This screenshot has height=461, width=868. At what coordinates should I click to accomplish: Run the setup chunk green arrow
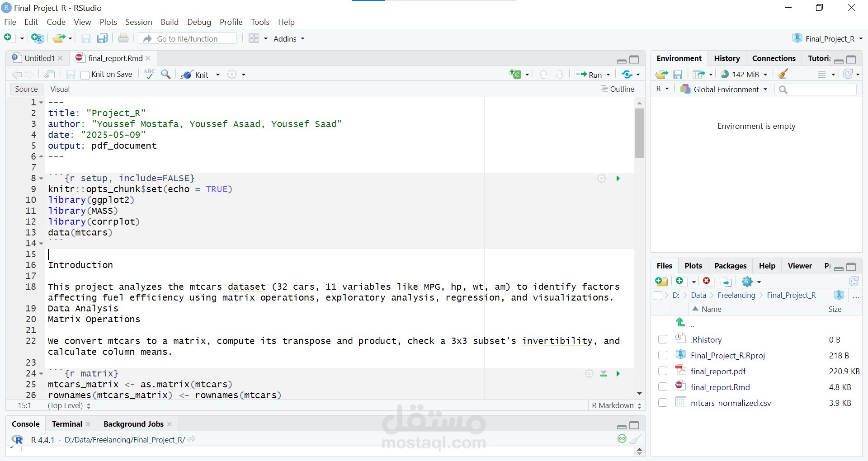pyautogui.click(x=618, y=179)
